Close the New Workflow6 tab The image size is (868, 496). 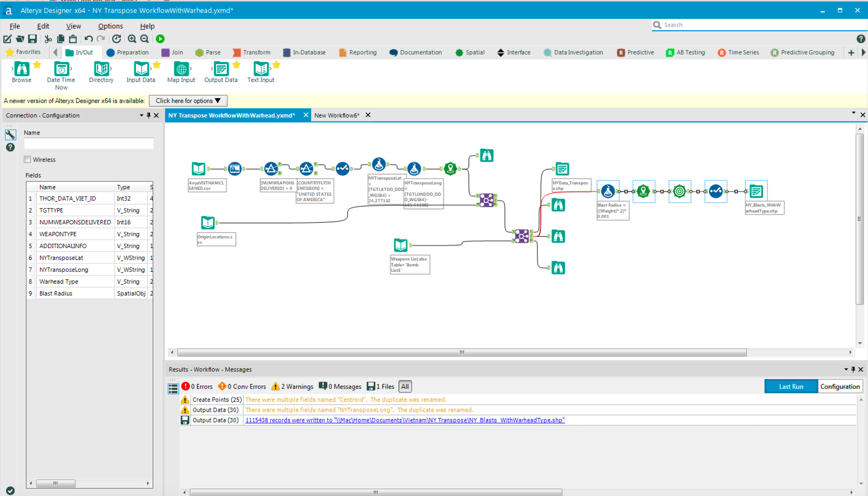(368, 115)
